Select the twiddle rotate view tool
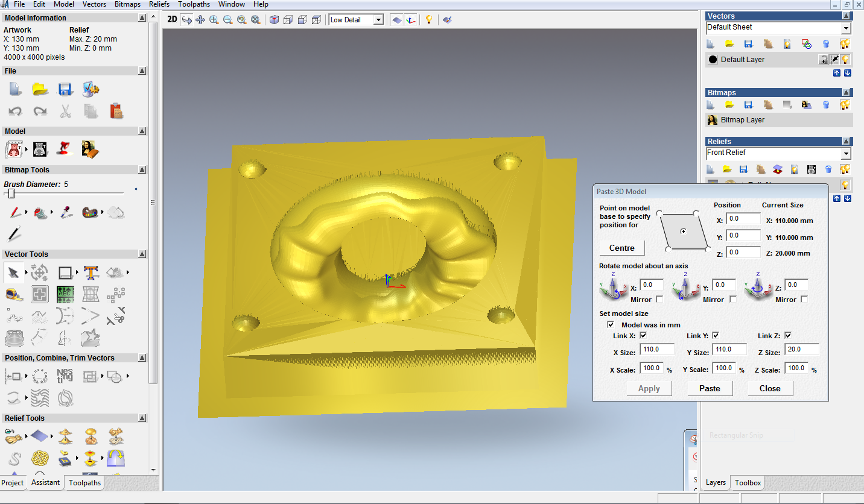The image size is (864, 504). pos(186,19)
